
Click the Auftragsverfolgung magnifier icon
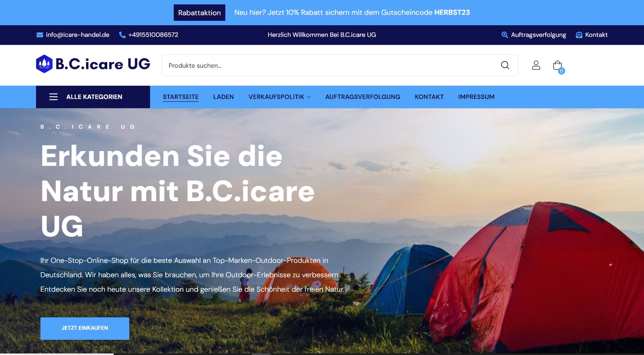click(x=505, y=35)
